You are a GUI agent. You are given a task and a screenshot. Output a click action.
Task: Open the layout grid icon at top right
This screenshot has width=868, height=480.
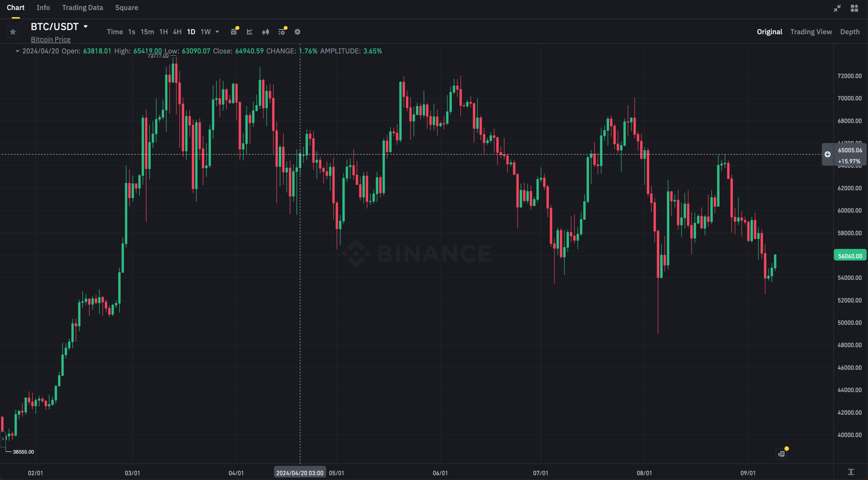[x=854, y=8]
